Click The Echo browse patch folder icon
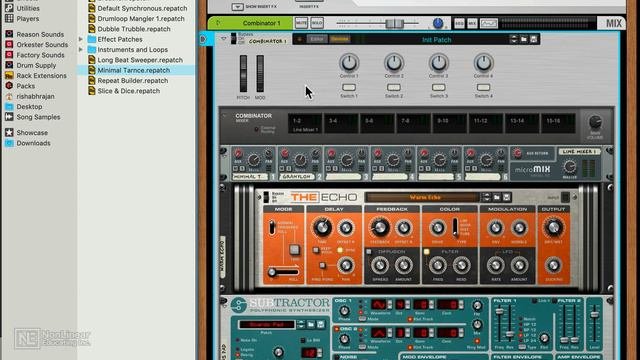 click(497, 197)
